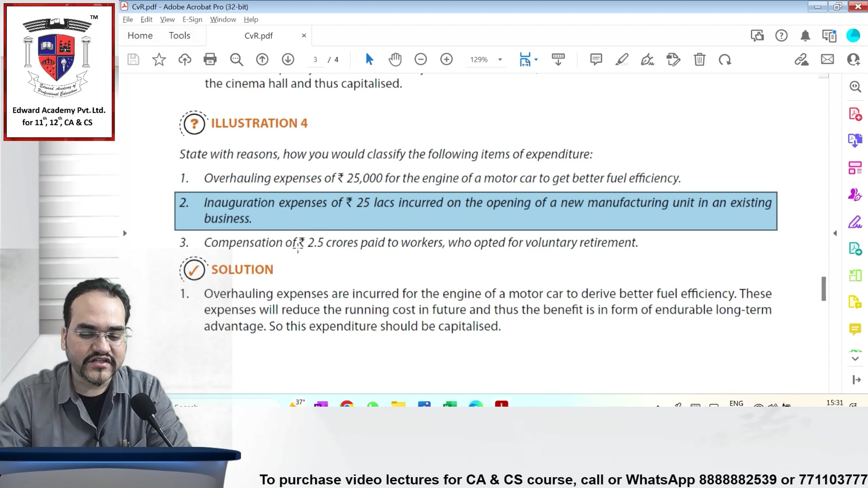Switch to the Tools tab
This screenshot has height=488, width=868.
(x=179, y=35)
